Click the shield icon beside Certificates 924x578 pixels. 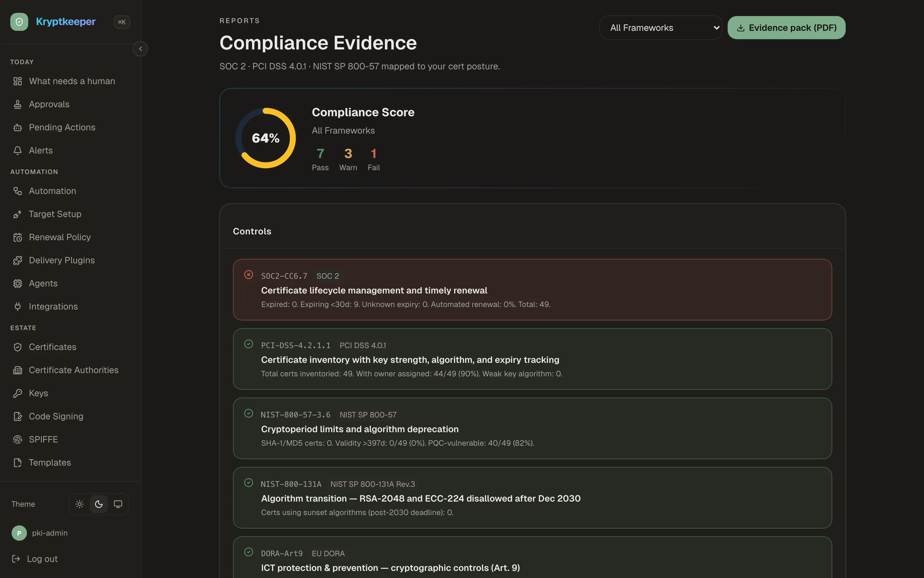(18, 347)
